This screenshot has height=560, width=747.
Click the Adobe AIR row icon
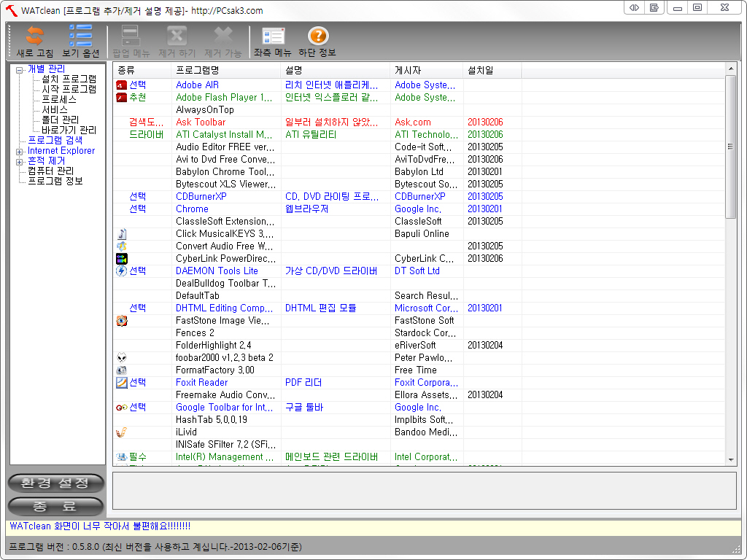(122, 85)
